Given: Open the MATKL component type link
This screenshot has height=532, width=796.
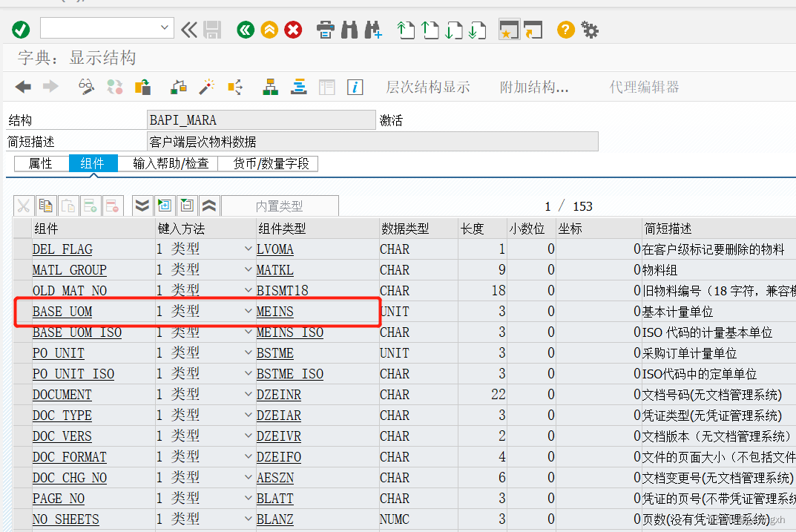Looking at the screenshot, I should click(274, 270).
